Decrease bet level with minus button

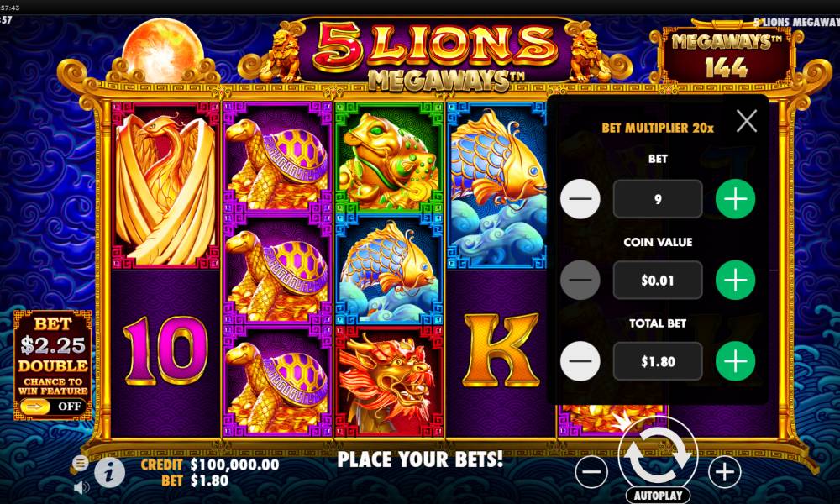point(580,199)
